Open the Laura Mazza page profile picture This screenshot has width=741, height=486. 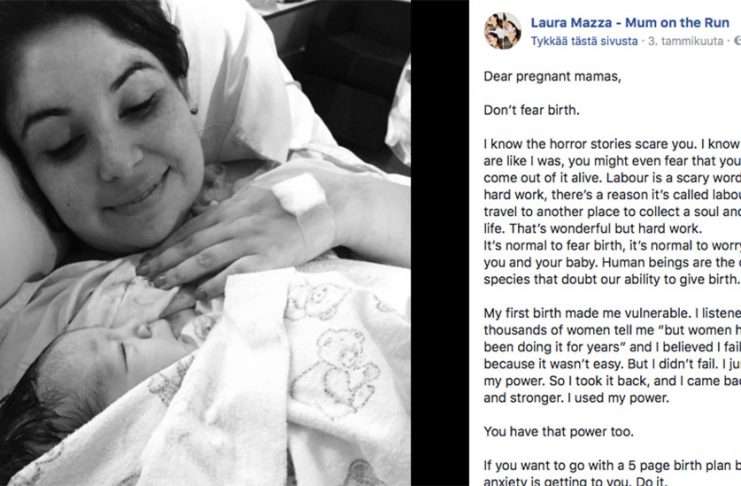click(x=502, y=31)
